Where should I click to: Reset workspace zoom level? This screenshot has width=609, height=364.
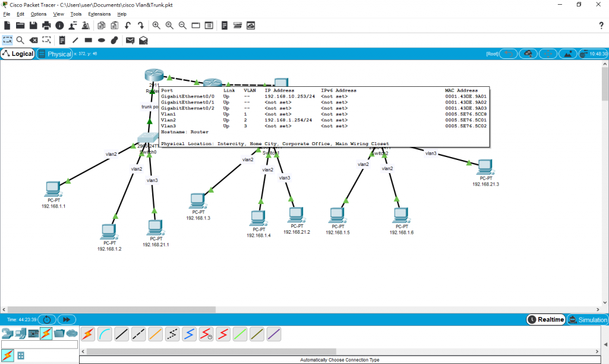169,26
